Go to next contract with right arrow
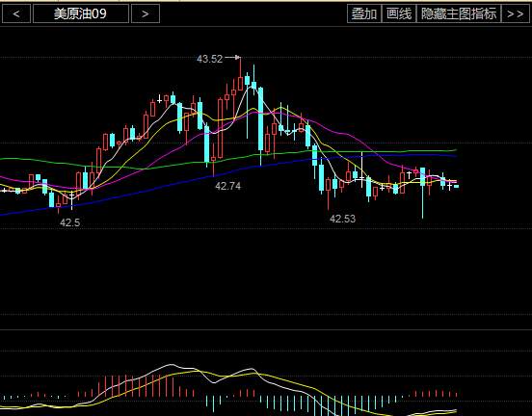 pos(146,13)
